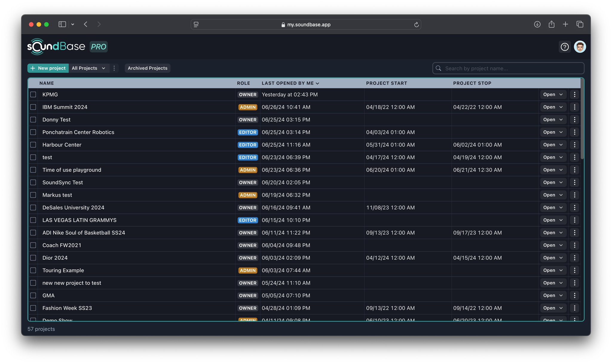Select the SoundSync Test checkbox
612x364 pixels.
tap(33, 182)
